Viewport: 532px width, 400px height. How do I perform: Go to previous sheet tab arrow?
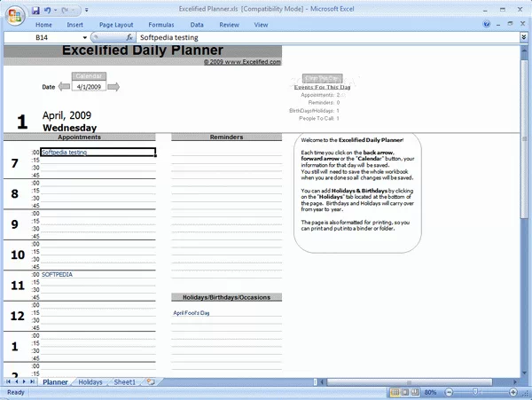16,381
